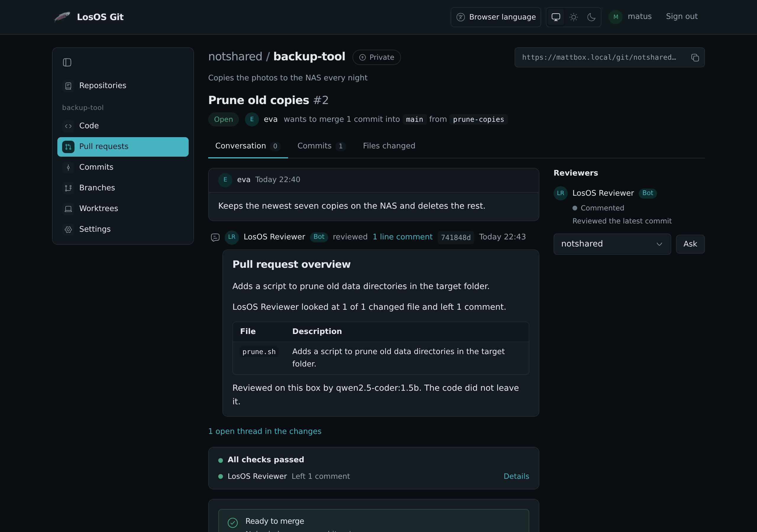Click commit hash 741848d
757x532 pixels.
(x=456, y=237)
